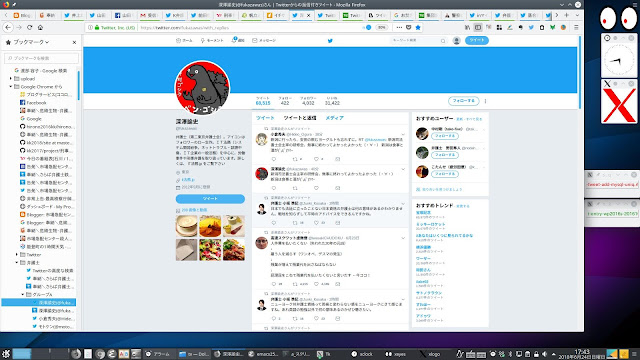Select the ツイート timeline tab
640x360 pixels.
click(x=265, y=118)
